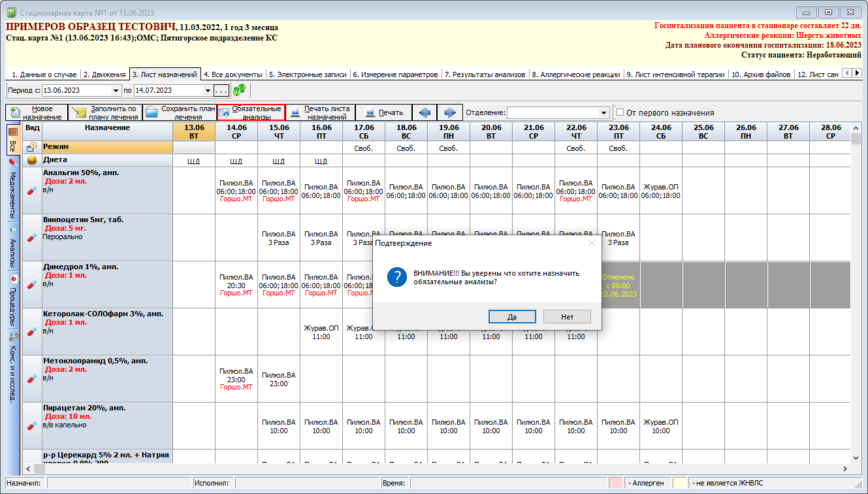
Task: Switch to tab 5. Электронные записи
Action: (x=307, y=74)
